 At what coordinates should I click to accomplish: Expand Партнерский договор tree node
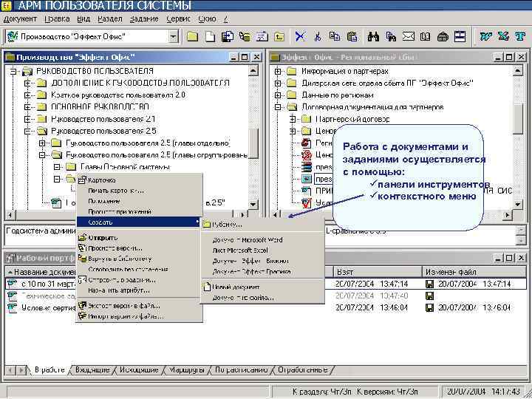coord(293,119)
